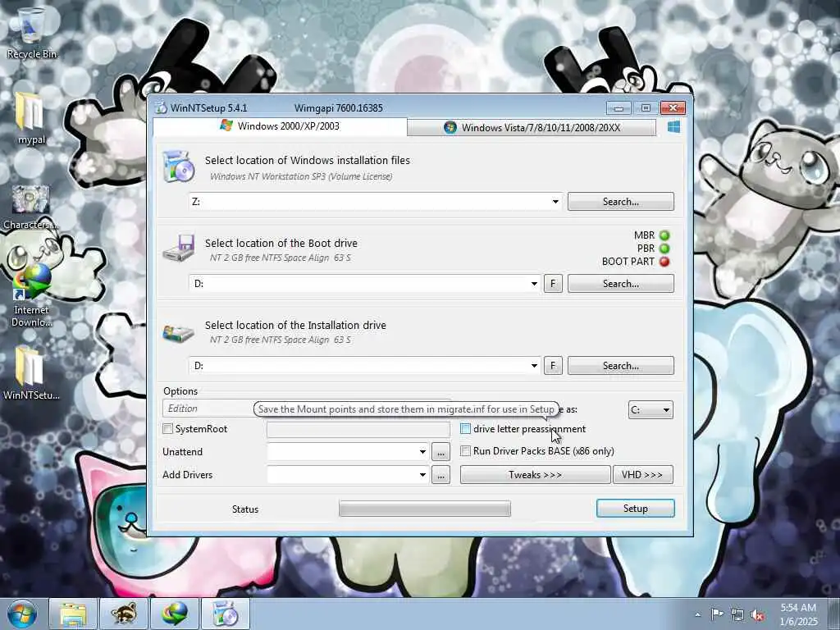This screenshot has height=630, width=840.
Task: Open Internet Download Manager taskbar icon
Action: click(175, 614)
